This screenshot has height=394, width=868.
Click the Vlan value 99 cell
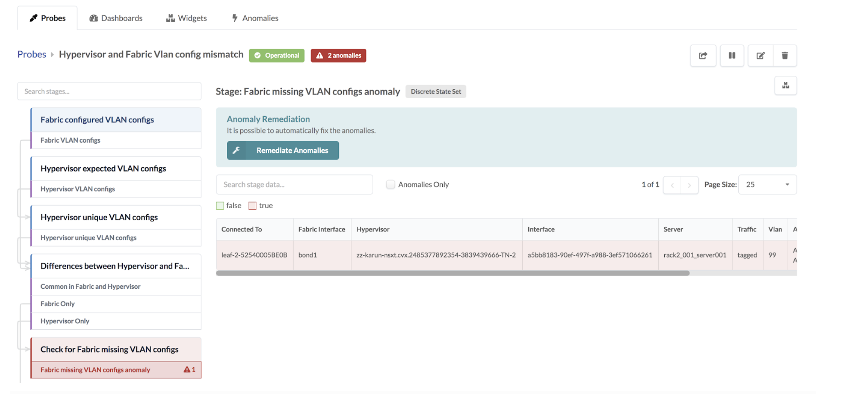tap(775, 255)
